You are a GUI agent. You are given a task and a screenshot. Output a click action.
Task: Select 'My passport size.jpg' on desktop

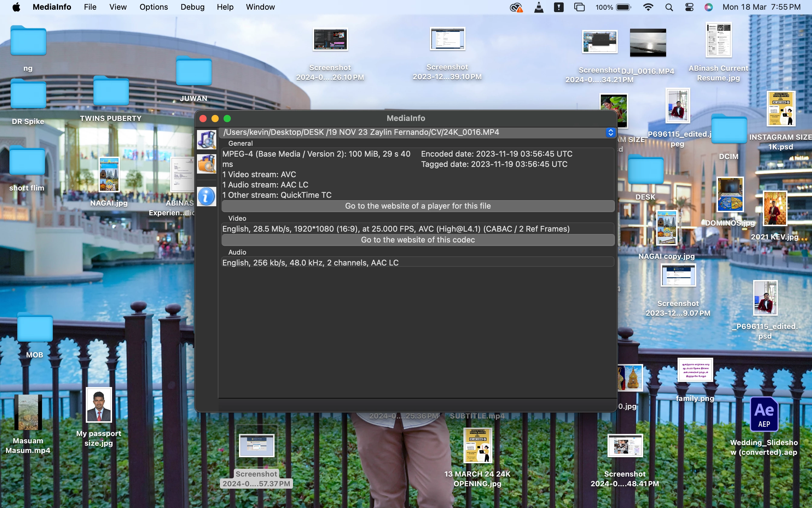click(99, 405)
